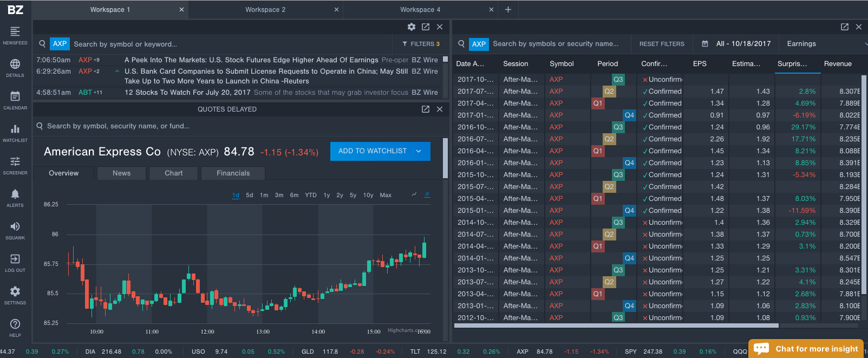Click the earnings calendar search field
This screenshot has height=358, width=868.
[x=556, y=44]
